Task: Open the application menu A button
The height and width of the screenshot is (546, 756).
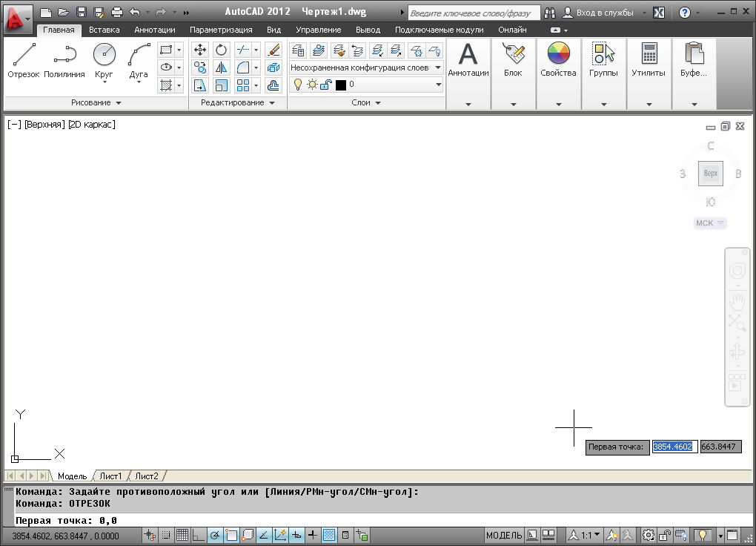Action: (18, 19)
